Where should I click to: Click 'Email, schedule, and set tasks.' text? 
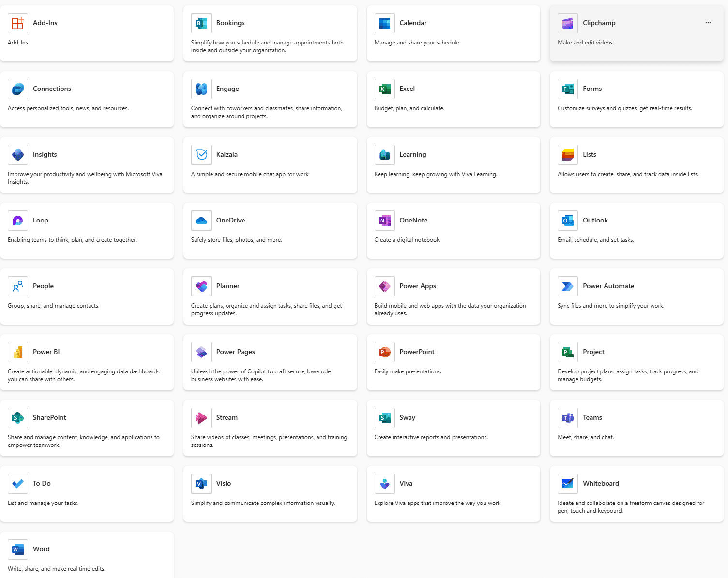pyautogui.click(x=596, y=240)
